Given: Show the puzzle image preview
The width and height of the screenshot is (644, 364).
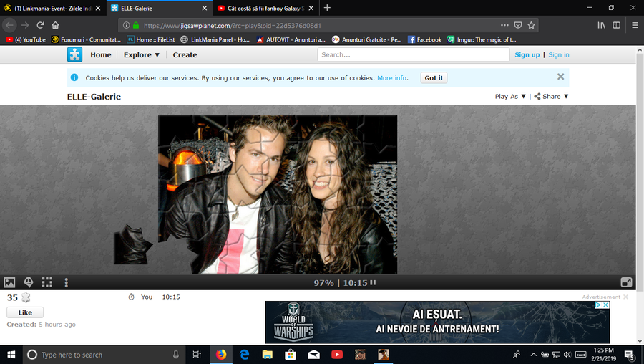Looking at the screenshot, I should point(9,282).
